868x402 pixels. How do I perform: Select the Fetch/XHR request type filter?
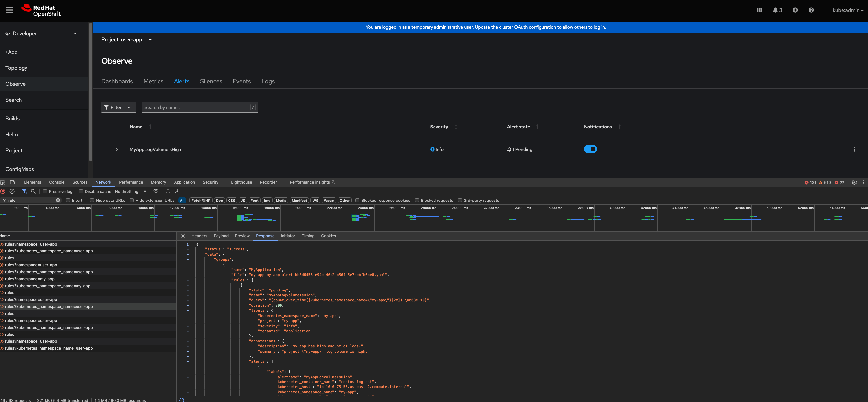coord(201,200)
